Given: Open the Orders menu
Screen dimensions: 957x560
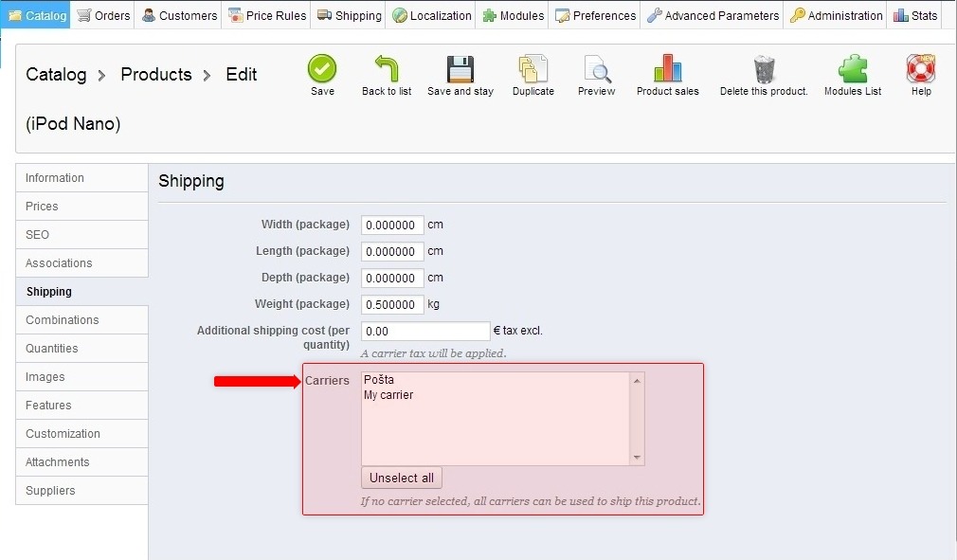Looking at the screenshot, I should (104, 15).
